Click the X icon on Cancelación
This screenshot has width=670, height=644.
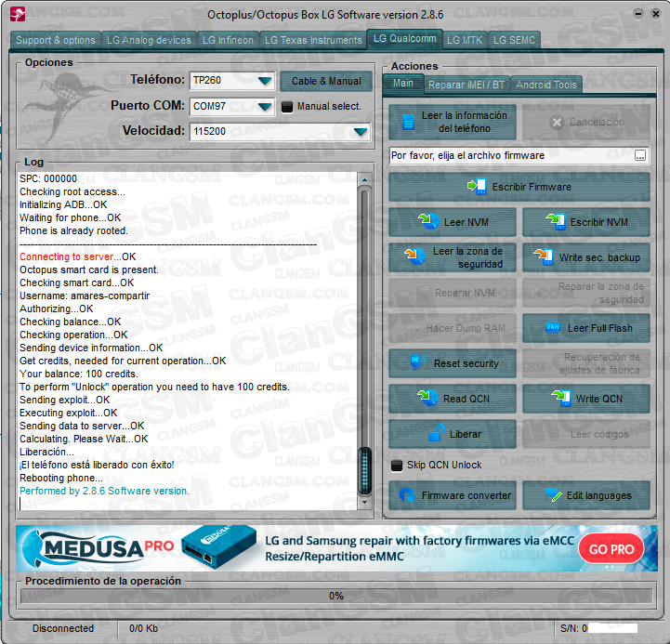(557, 123)
